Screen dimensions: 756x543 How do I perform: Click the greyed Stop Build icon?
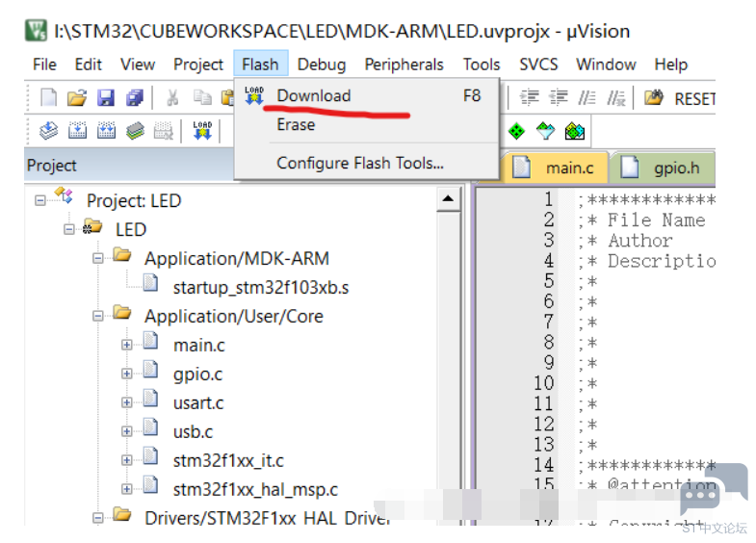click(x=164, y=131)
